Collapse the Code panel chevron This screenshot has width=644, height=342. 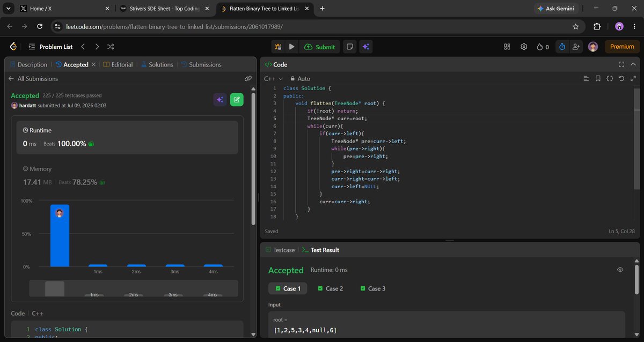click(633, 64)
